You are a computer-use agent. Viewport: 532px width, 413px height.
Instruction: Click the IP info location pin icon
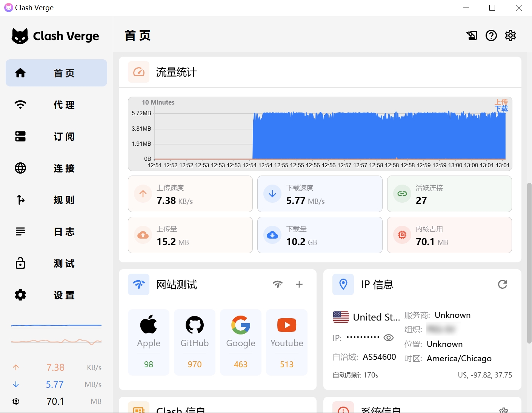point(343,284)
